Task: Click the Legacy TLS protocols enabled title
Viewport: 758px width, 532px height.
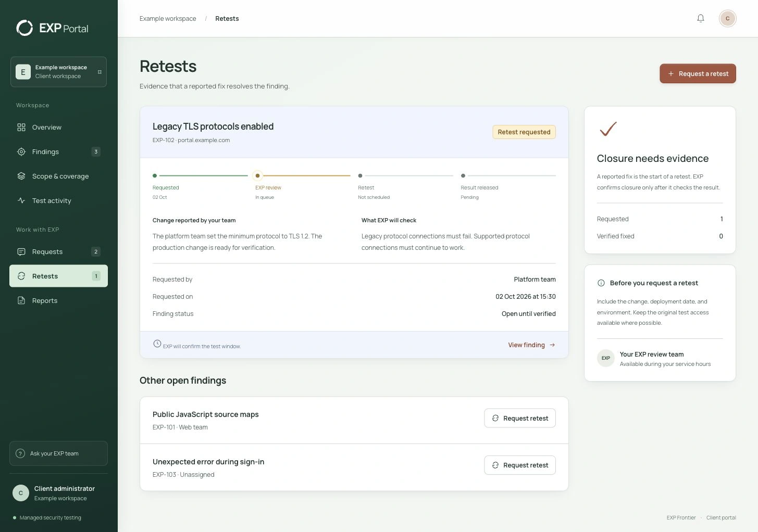Action: [x=213, y=126]
